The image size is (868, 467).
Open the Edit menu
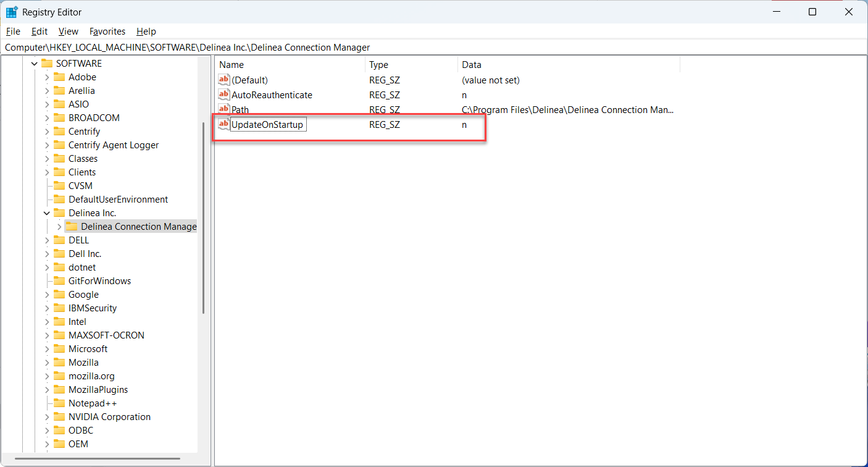pos(40,32)
